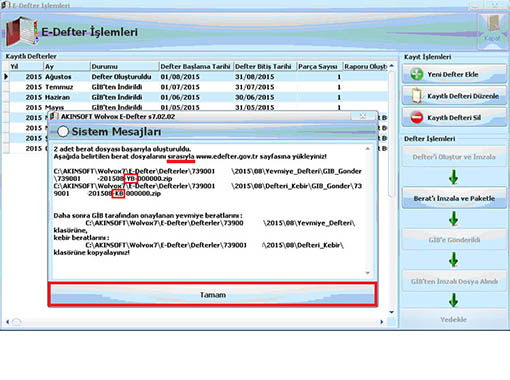
Task: Select the 2015 Temmuz ledger row
Action: click(197, 87)
